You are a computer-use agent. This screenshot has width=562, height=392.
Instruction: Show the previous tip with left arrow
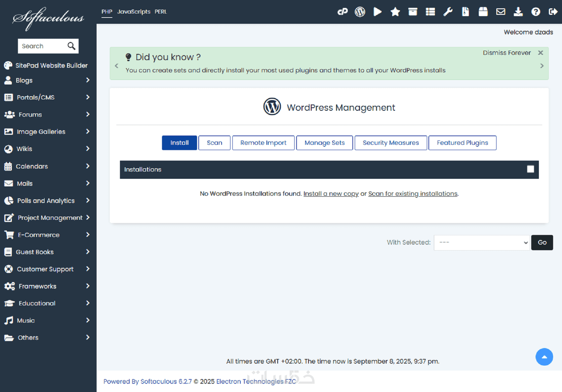coord(116,66)
